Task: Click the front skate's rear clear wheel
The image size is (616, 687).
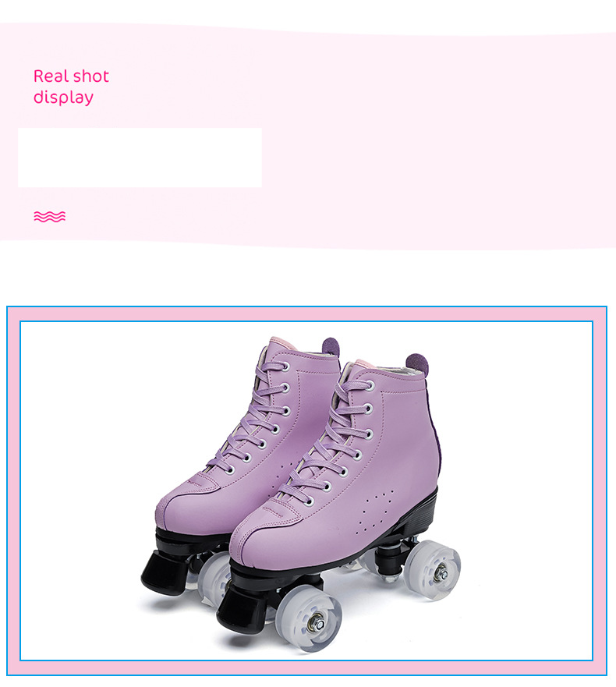Action: tap(433, 568)
